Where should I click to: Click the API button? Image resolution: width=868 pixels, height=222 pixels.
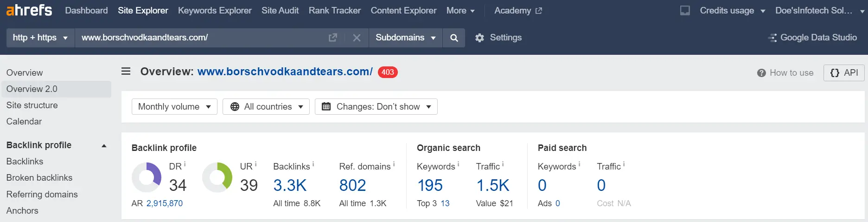coord(844,73)
